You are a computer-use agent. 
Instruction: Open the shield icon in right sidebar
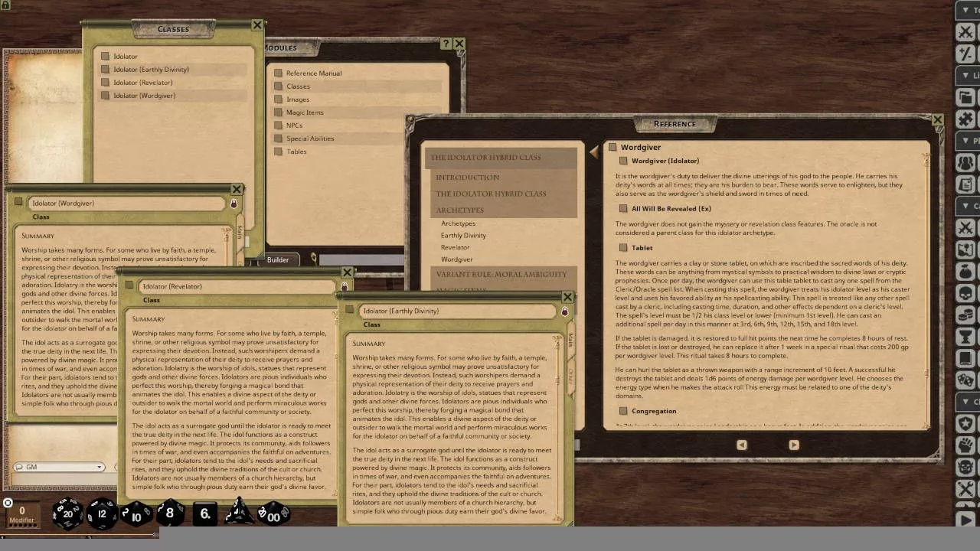[x=965, y=423]
